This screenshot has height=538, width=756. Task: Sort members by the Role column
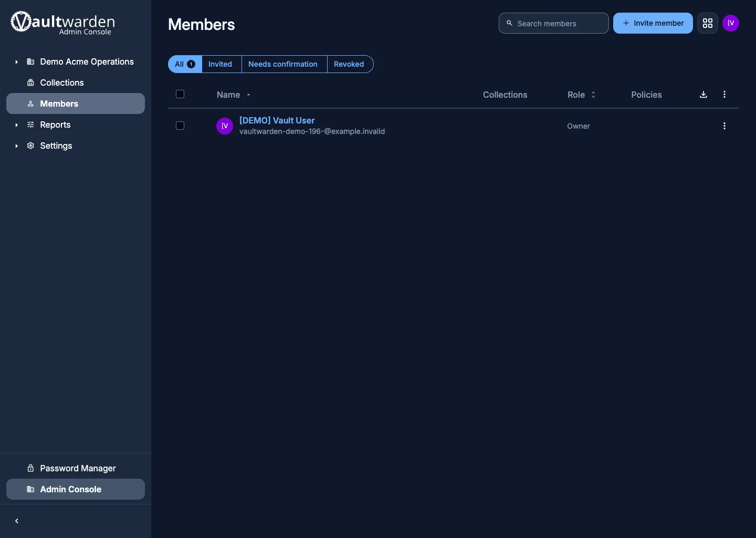click(582, 95)
